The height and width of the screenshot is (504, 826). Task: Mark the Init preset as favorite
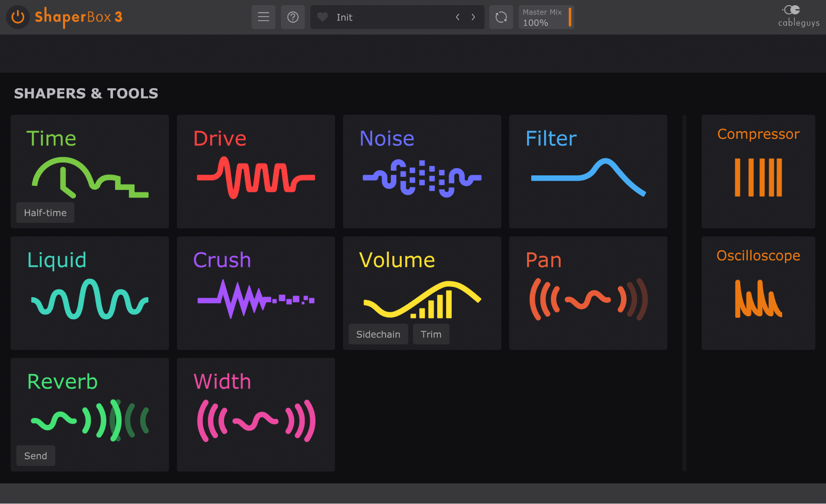(322, 17)
